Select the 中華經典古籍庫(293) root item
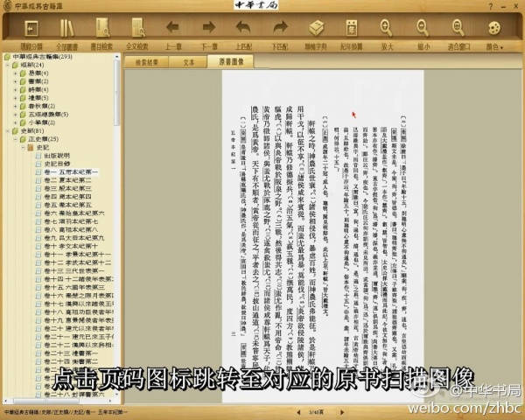Viewport: 525px width, 420px height. 42,57
